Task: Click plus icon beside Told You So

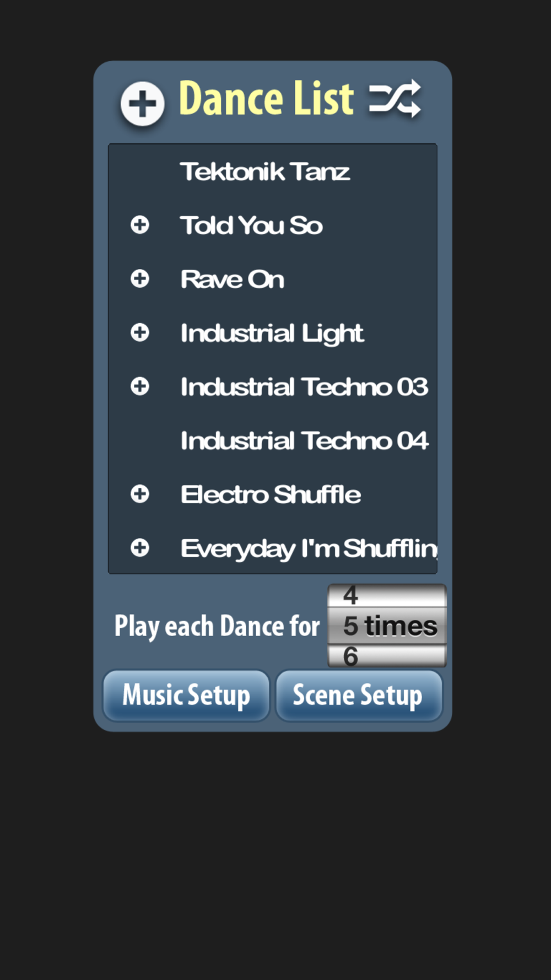Action: tap(140, 225)
